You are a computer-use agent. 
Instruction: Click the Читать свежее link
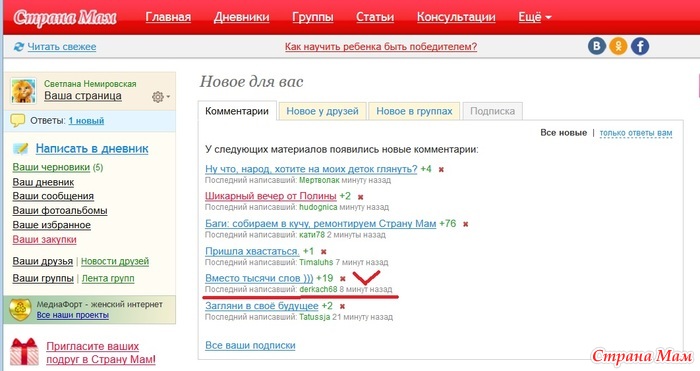(x=62, y=46)
